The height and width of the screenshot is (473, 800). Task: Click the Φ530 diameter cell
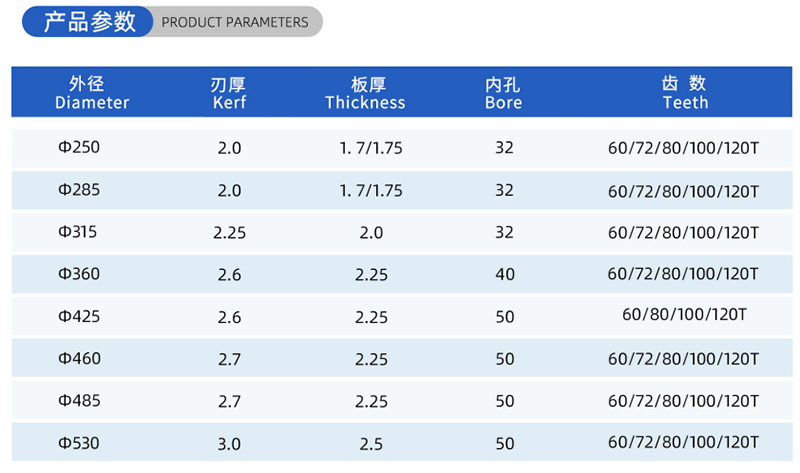pyautogui.click(x=80, y=442)
